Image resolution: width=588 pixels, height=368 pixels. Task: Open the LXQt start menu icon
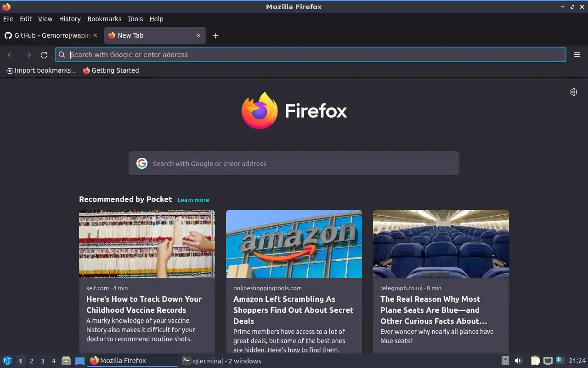(x=7, y=361)
